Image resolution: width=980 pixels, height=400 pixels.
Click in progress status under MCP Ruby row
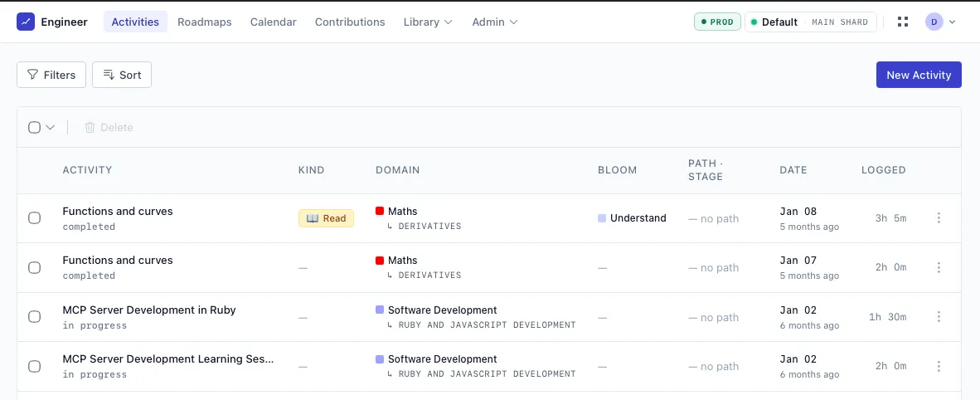(95, 325)
